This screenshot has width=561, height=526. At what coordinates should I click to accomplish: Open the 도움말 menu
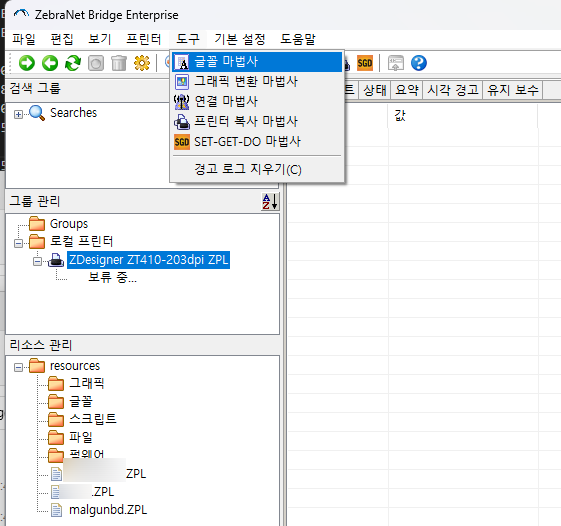pyautogui.click(x=298, y=39)
